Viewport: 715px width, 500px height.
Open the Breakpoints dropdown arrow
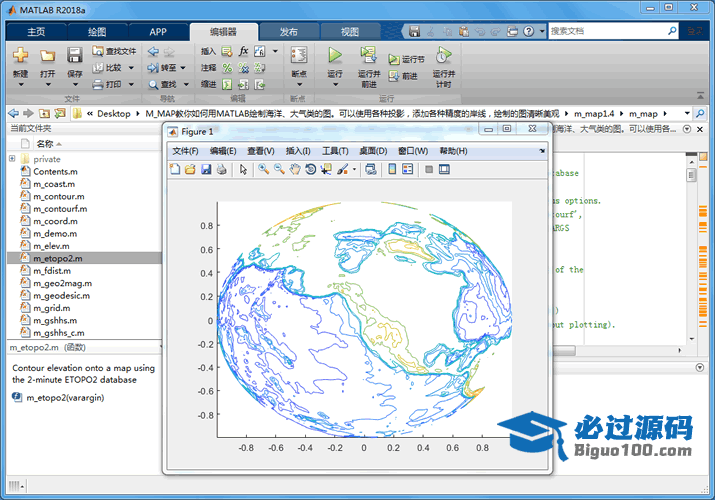pos(299,85)
